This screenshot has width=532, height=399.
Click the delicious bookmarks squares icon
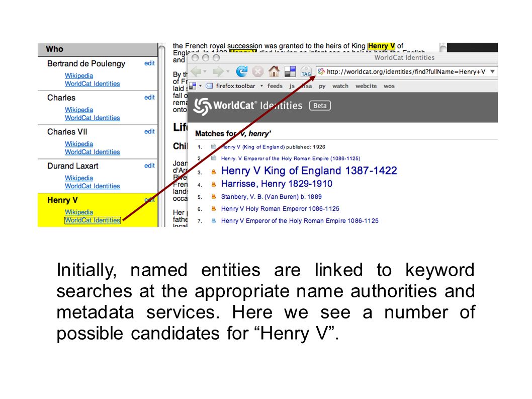coord(290,71)
